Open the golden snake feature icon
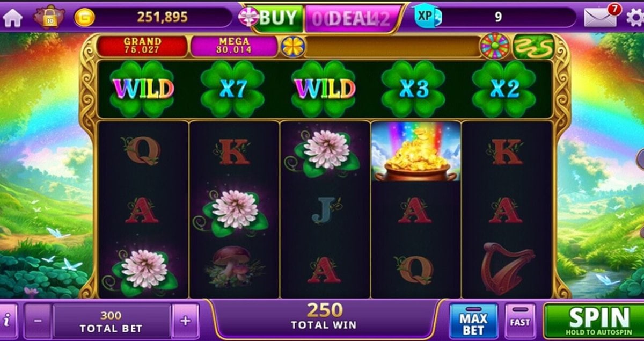The height and width of the screenshot is (341, 644). 533,46
